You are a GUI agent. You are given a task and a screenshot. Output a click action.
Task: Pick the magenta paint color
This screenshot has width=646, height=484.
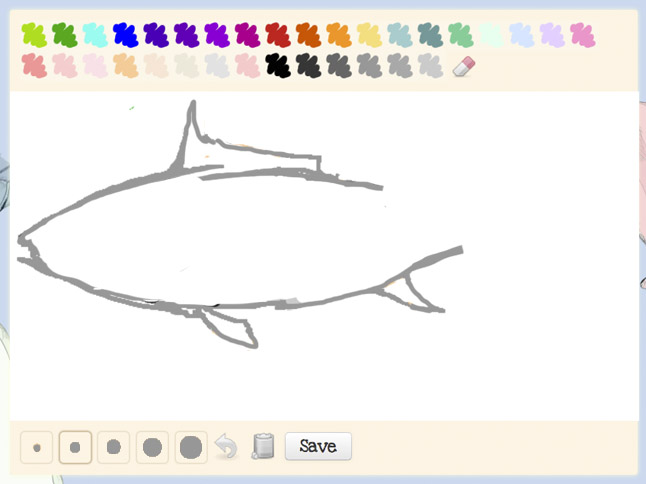248,35
